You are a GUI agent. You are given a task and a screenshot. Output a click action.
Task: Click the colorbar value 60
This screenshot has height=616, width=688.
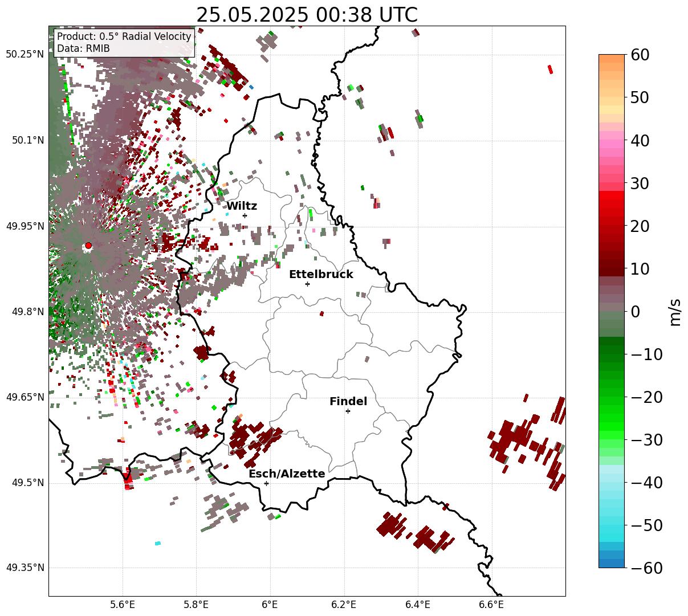tap(639, 55)
